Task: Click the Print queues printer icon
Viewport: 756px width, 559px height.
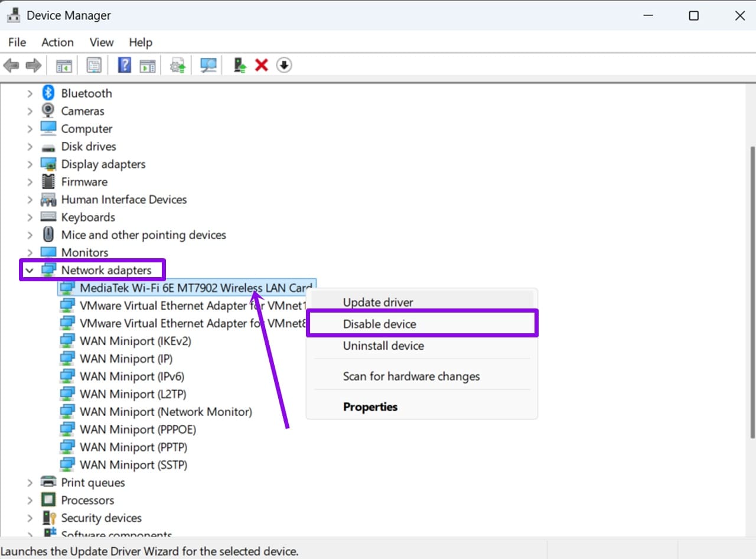Action: pos(48,482)
